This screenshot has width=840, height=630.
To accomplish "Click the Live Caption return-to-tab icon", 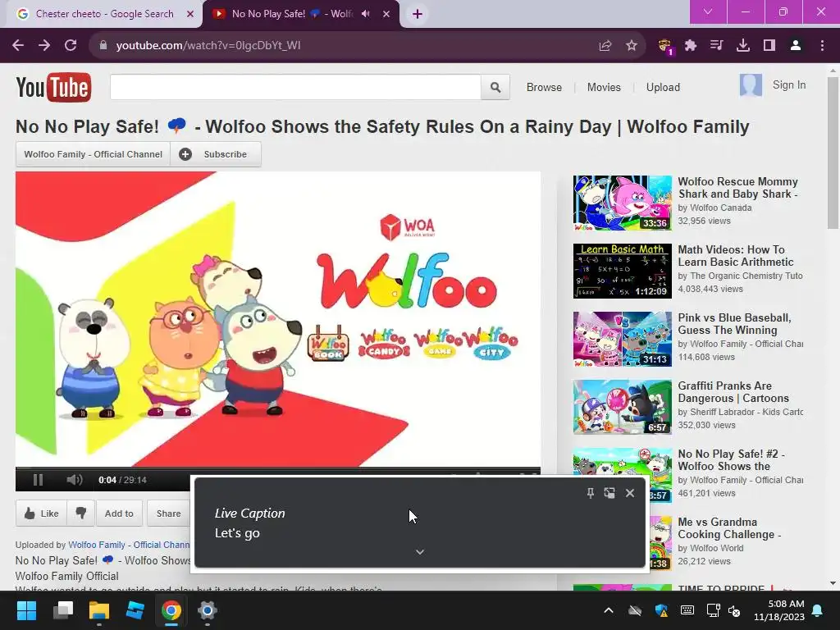I will tap(609, 493).
